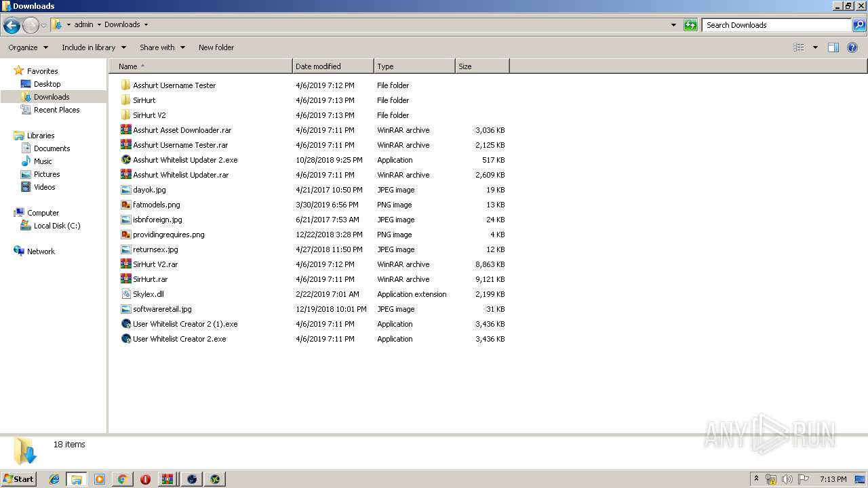Open Music library in sidebar
The width and height of the screenshot is (868, 488).
coord(43,161)
